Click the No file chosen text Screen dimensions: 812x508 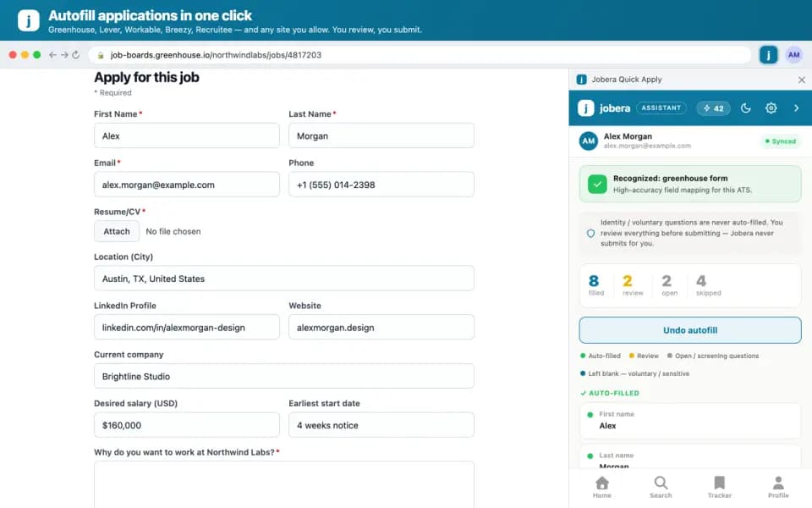pos(173,231)
